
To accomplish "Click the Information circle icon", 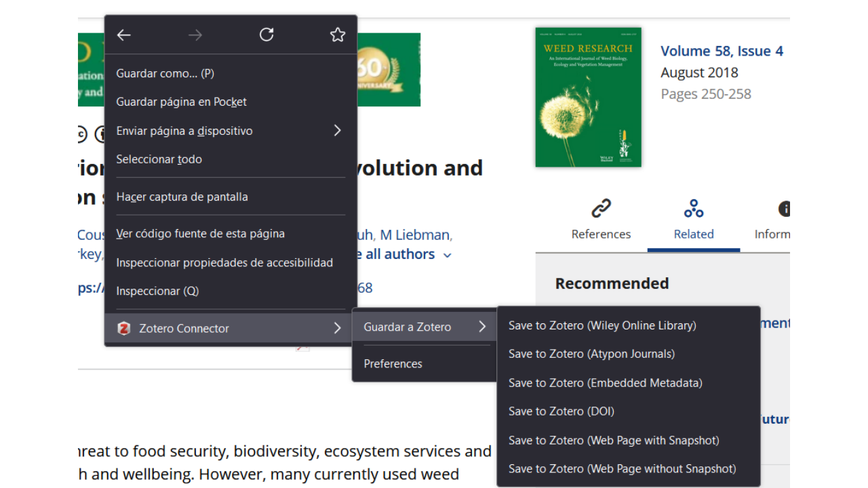I will [x=785, y=209].
